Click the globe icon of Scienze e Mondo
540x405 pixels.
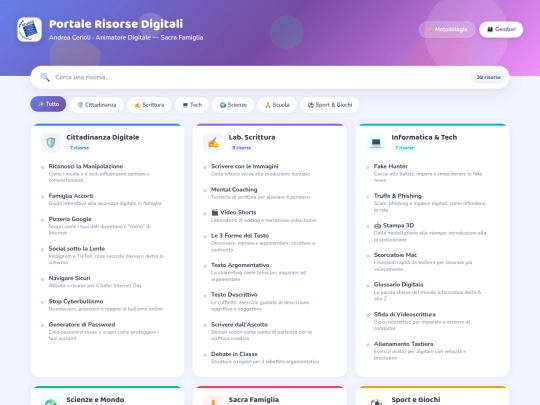tap(51, 401)
